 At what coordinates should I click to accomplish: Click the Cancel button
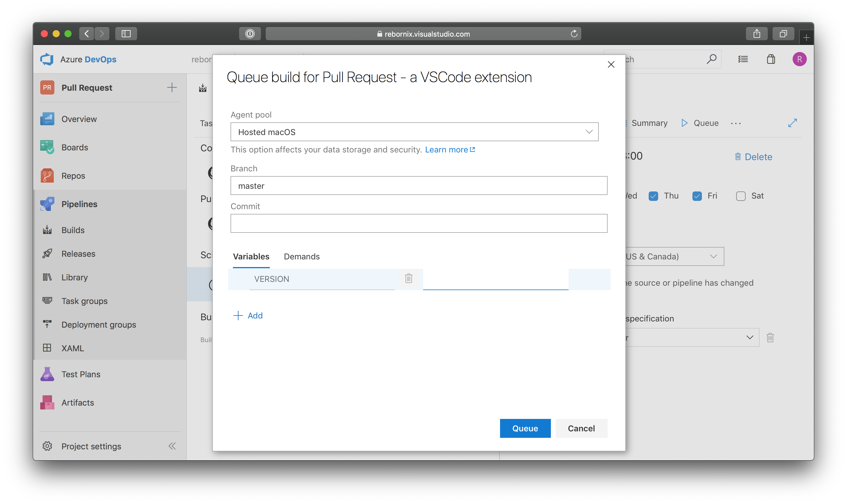(x=581, y=428)
